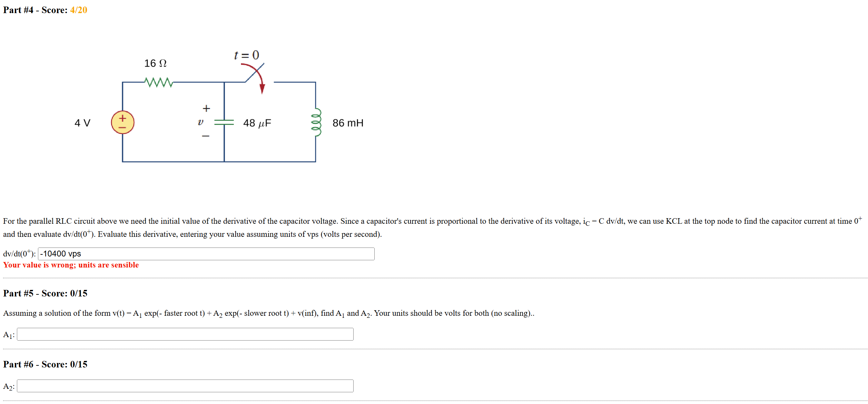The width and height of the screenshot is (868, 404).
Task: Click the plus sign above the capacitor voltage label
Action: click(x=206, y=108)
